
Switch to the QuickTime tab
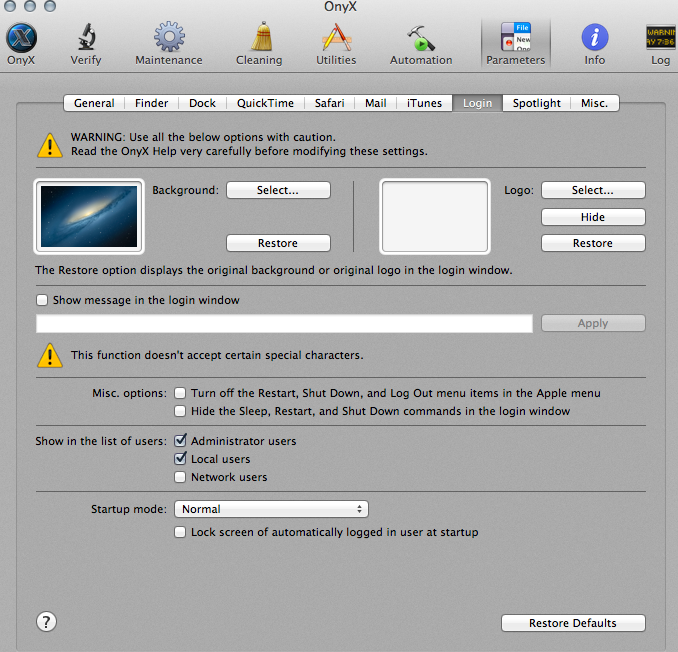[x=265, y=103]
